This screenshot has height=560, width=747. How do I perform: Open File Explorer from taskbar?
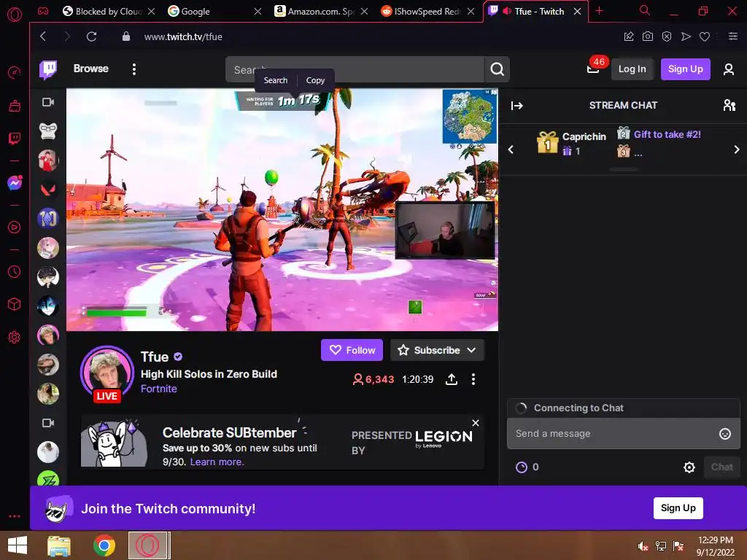59,545
